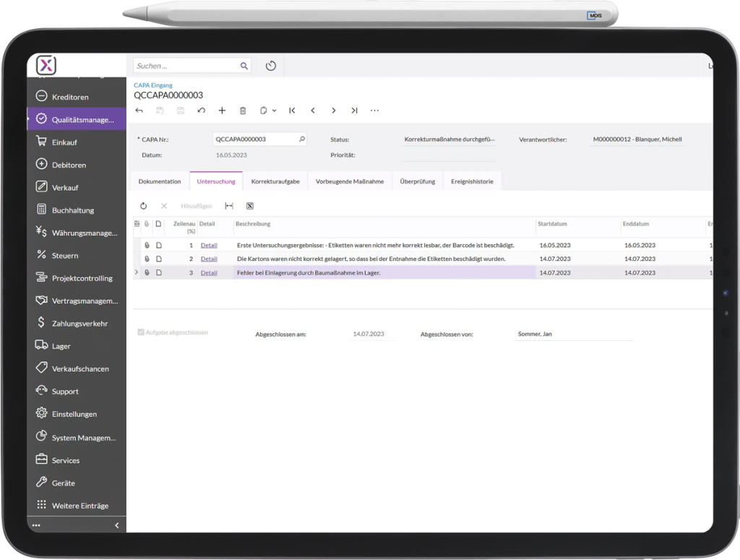
Task: Open the Vorbeugende Maßnahme tab
Action: pos(350,181)
